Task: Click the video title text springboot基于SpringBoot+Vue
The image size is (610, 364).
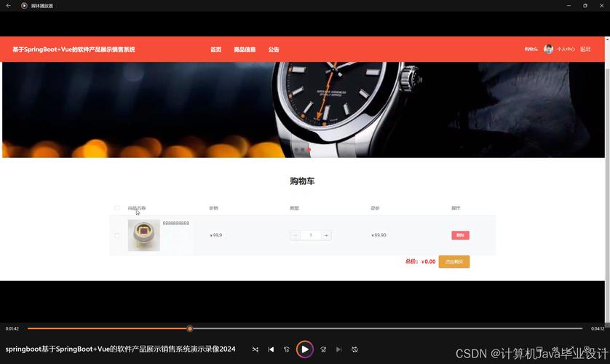Action: click(x=120, y=349)
